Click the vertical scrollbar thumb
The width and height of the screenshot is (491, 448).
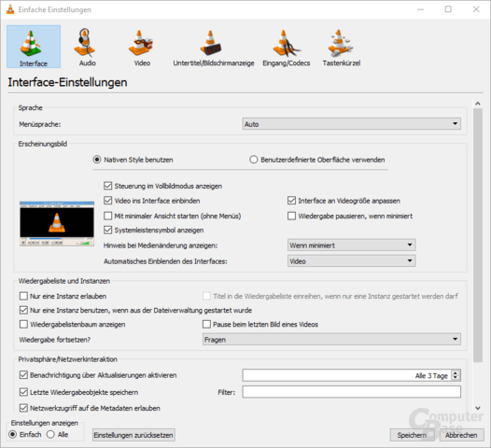[478, 235]
